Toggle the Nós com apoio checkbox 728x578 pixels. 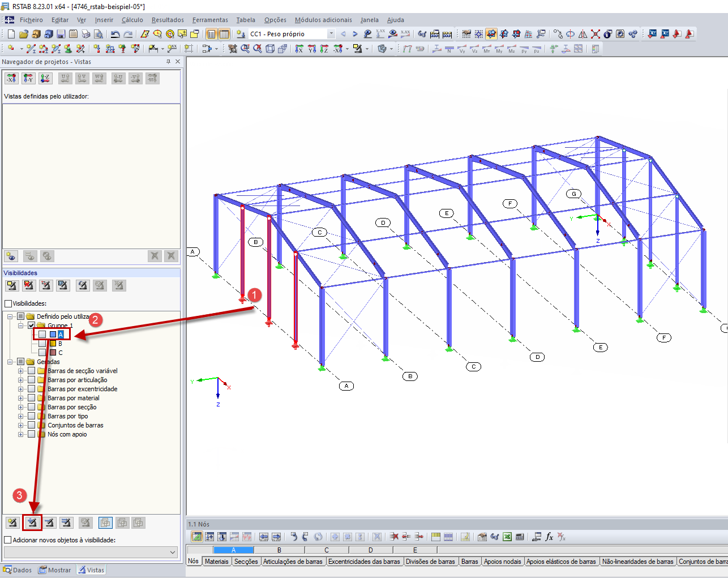tap(31, 434)
